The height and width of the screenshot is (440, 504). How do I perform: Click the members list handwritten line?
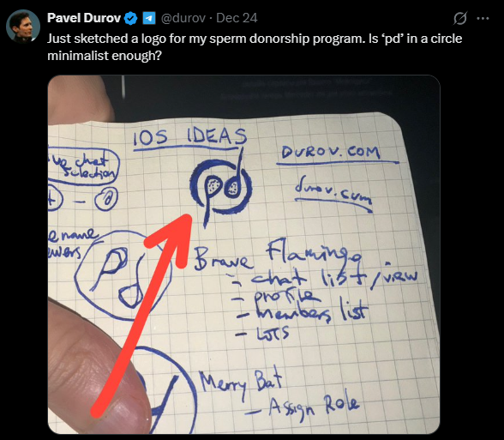(x=302, y=311)
